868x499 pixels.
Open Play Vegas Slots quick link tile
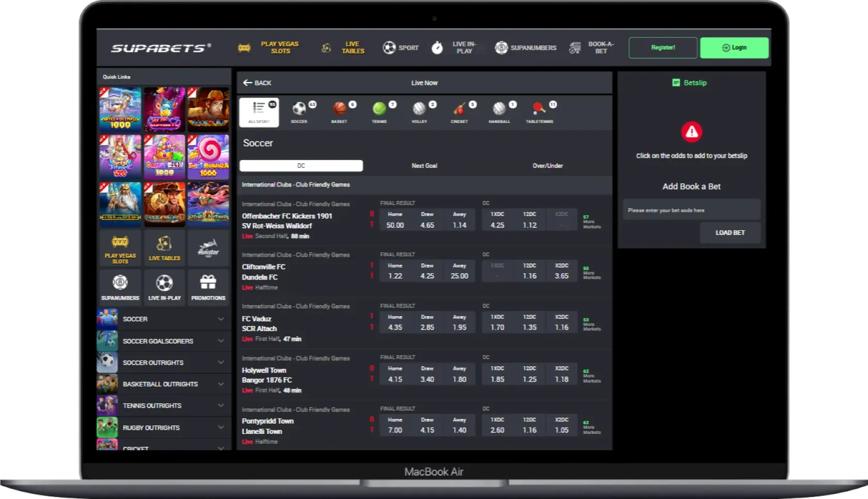point(120,248)
